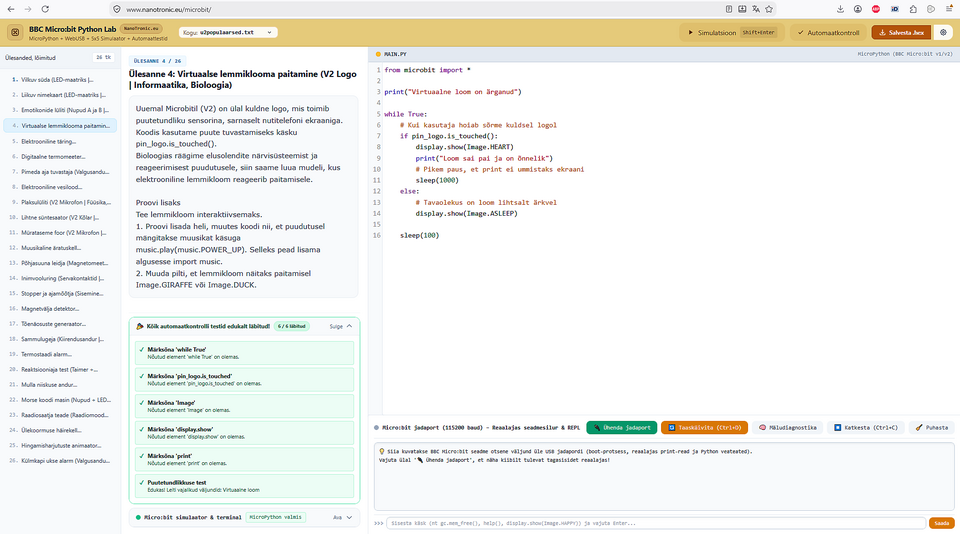
Task: Click the 'MicroPython valmis' status badge
Action: click(276, 517)
